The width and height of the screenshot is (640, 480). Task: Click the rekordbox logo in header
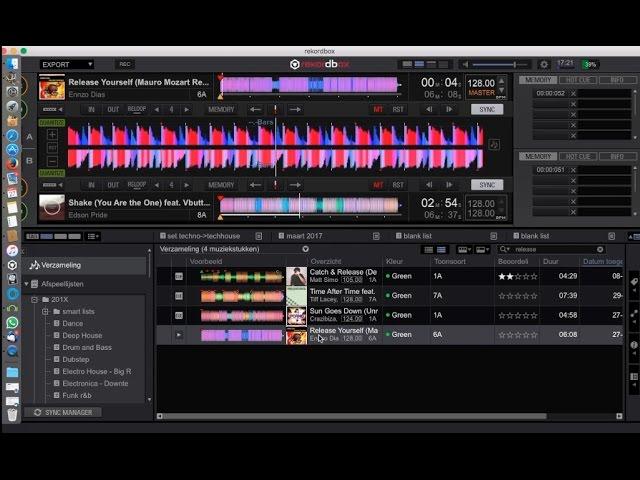click(x=320, y=64)
